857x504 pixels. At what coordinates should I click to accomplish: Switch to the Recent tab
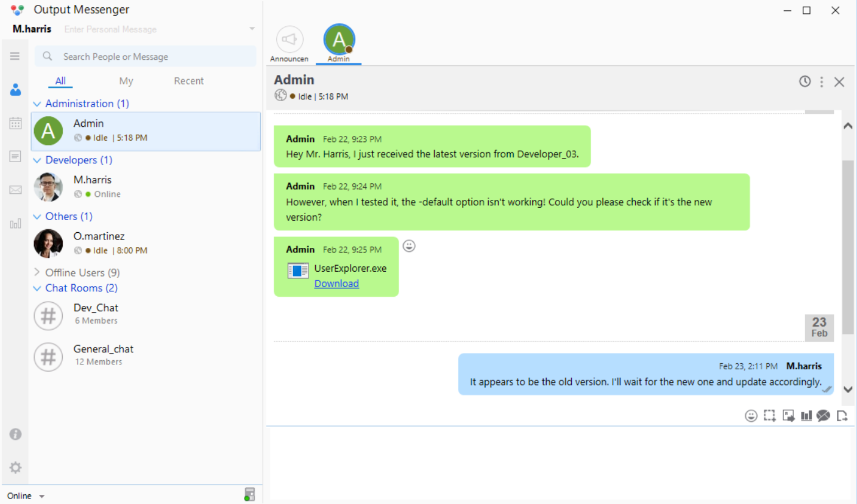coord(189,81)
